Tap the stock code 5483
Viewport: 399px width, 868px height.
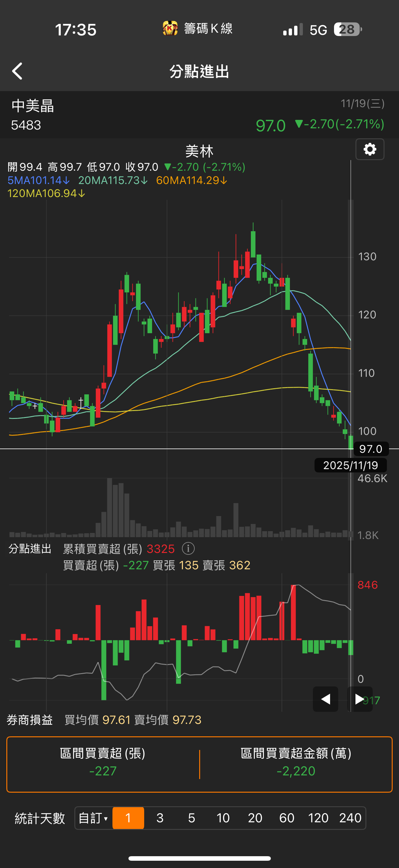pyautogui.click(x=26, y=125)
